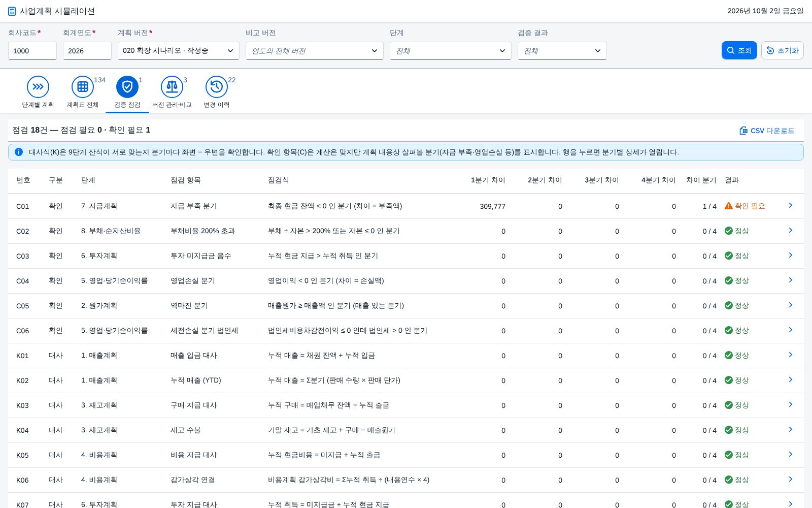Image resolution: width=812 pixels, height=508 pixels.
Task: Click the 회계연도 input field
Action: coord(87,51)
